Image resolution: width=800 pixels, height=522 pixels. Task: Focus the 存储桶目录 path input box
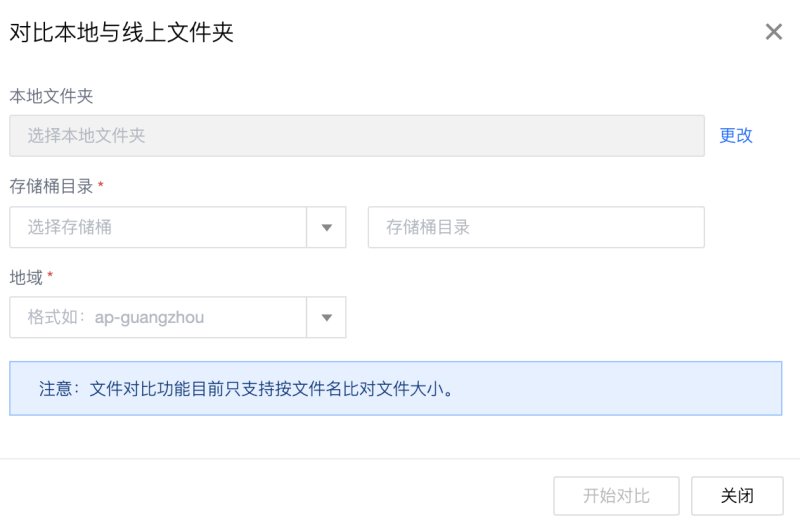click(536, 227)
